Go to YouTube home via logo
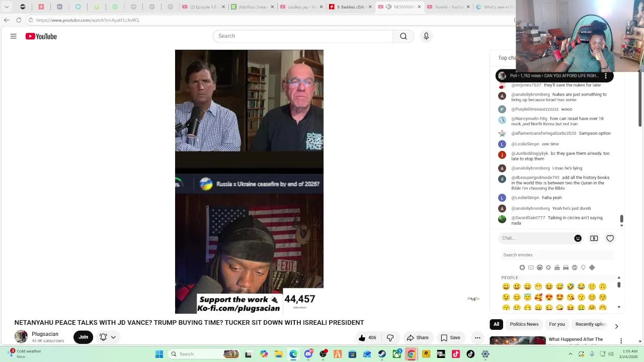Screen dimensions: 644x362 tap(41, 36)
